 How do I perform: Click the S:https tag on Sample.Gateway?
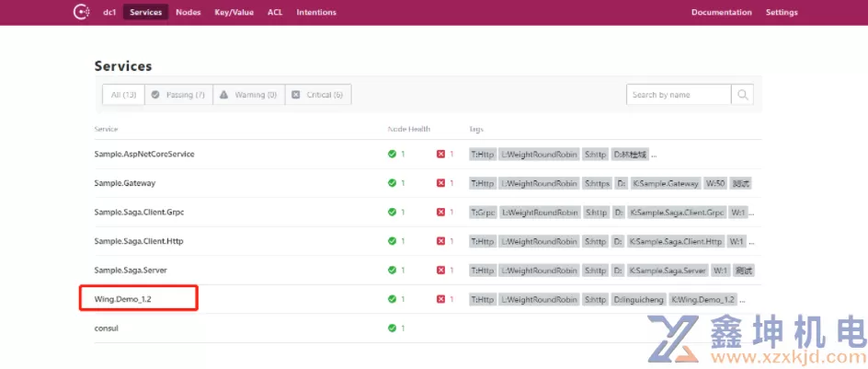coord(598,183)
